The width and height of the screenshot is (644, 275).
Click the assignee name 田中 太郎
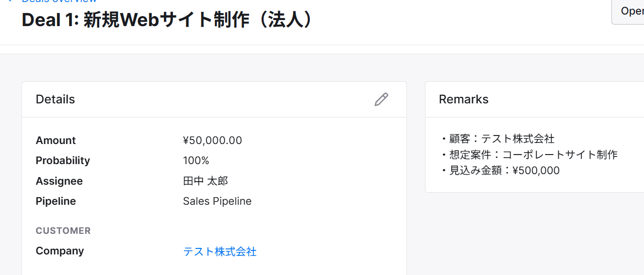[x=205, y=181]
